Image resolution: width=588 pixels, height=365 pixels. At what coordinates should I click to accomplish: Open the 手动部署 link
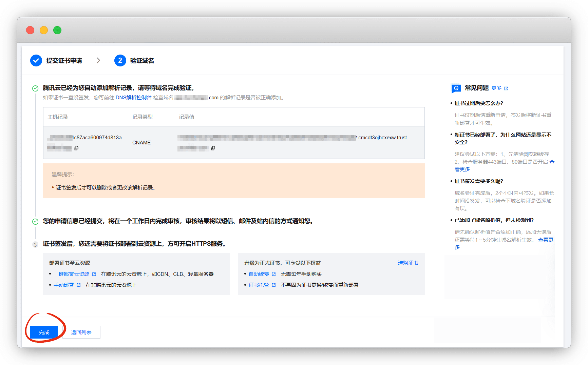(x=64, y=285)
